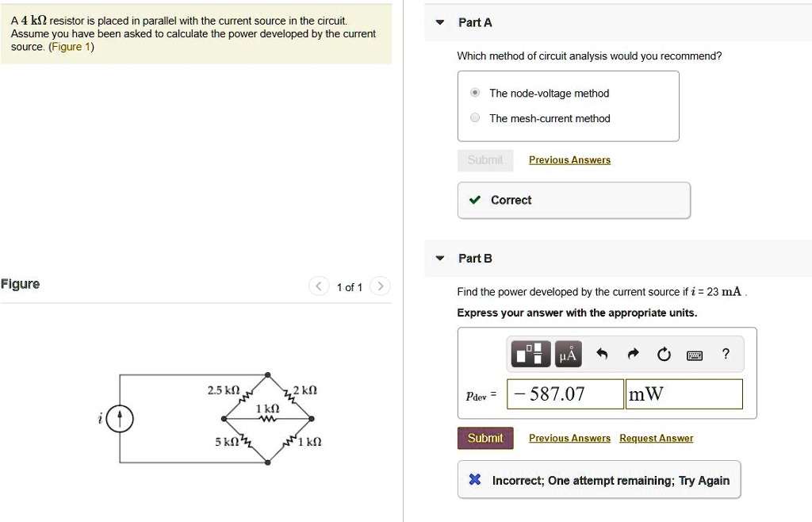Screen dimensions: 812x522
Task: Open the equation template editor icon
Action: tap(529, 354)
